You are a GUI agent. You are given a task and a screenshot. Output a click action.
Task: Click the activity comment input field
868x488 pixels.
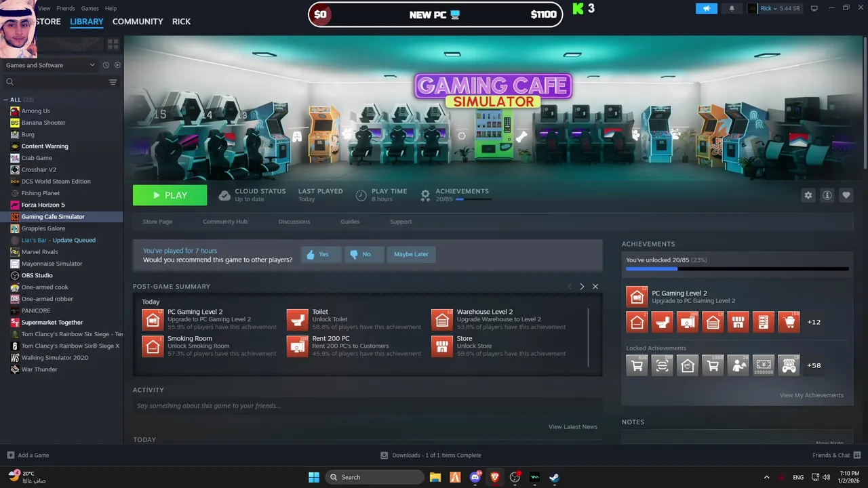(368, 406)
